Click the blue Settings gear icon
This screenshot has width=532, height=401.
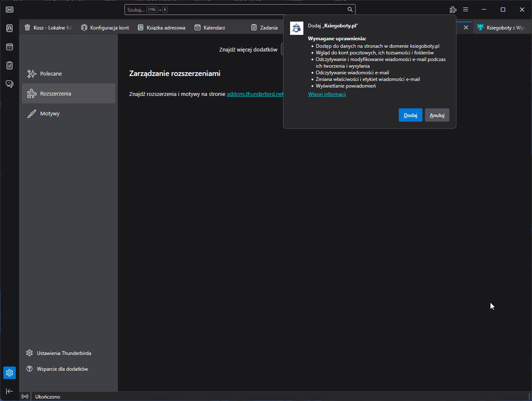click(x=10, y=373)
